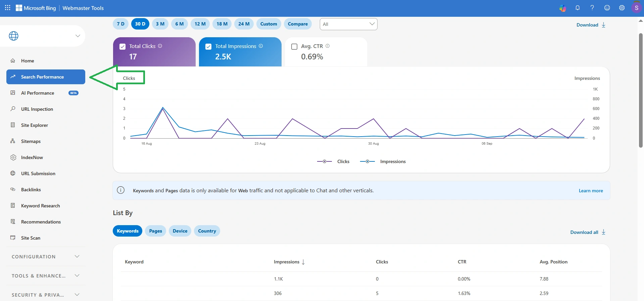The image size is (644, 301).
Task: Expand the SECURITY & PRIVA... section
Action: tap(46, 295)
